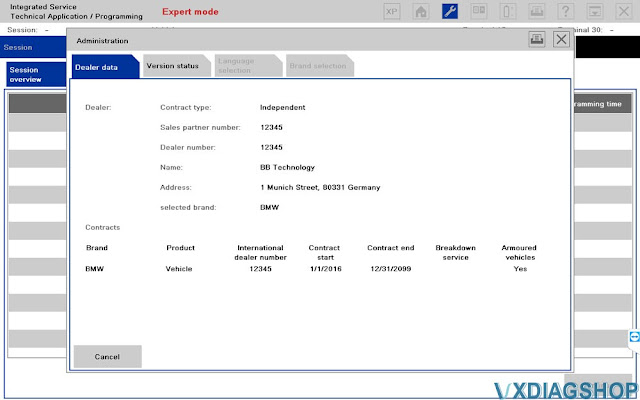Click the Expert mode label in header
Image resolution: width=640 pixels, height=400 pixels.
click(x=190, y=12)
